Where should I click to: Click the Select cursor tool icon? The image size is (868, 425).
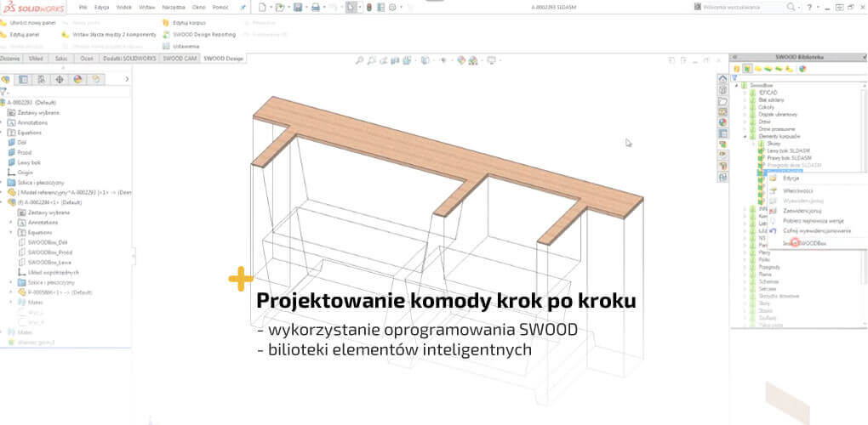point(351,8)
